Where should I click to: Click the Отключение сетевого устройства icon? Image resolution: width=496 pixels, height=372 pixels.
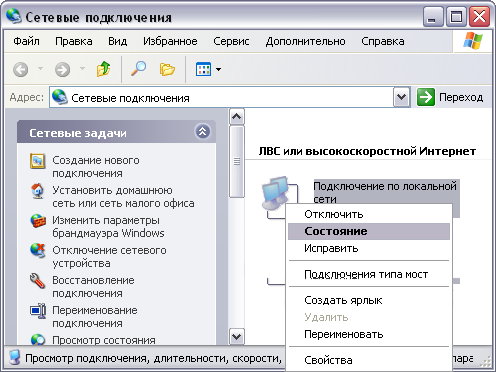tap(38, 251)
